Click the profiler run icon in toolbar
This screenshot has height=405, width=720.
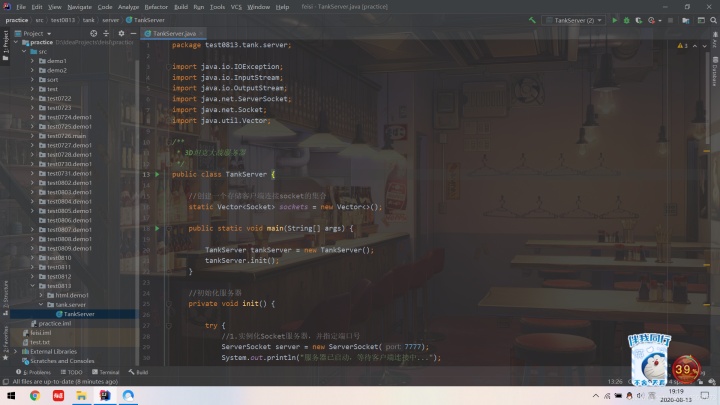click(x=651, y=20)
